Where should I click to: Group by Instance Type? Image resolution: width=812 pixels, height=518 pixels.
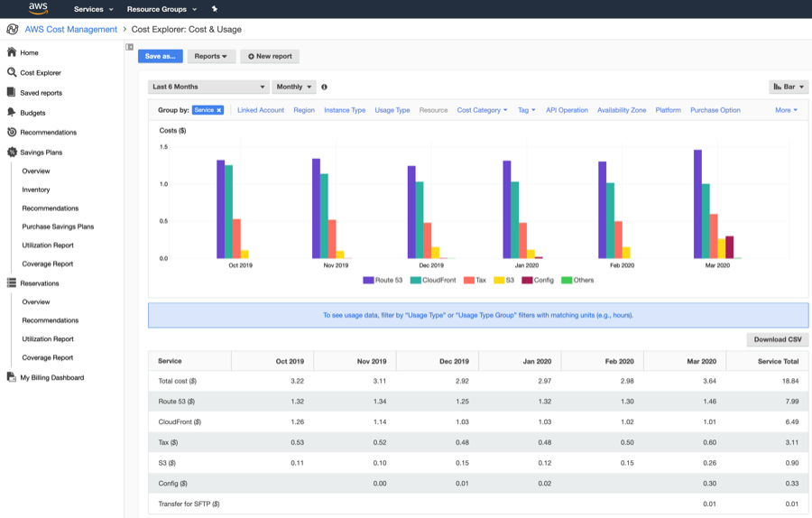click(x=345, y=110)
